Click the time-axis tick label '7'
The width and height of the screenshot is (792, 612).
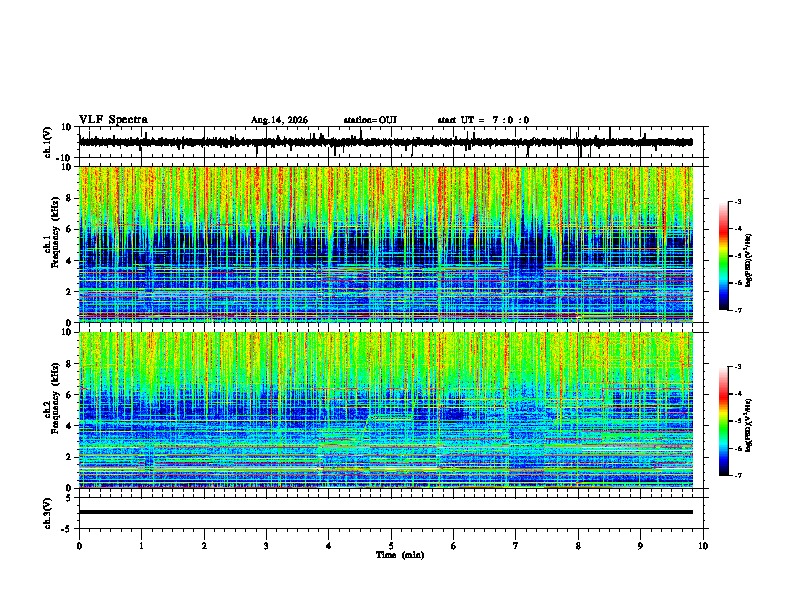tap(516, 546)
